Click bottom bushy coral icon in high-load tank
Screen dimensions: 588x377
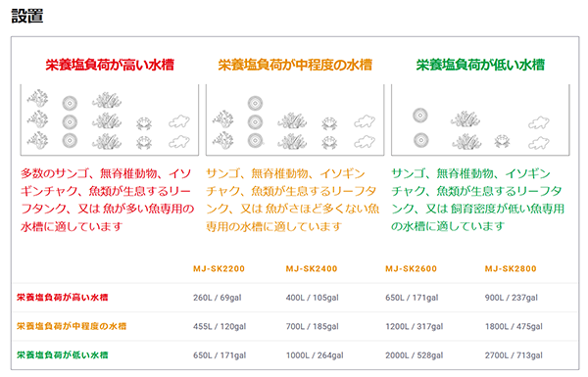[107, 141]
